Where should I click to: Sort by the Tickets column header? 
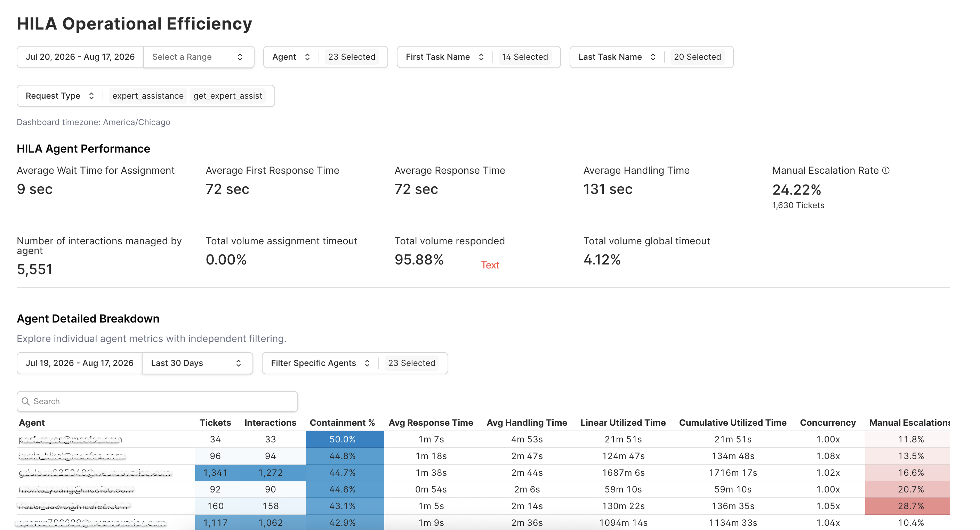click(x=215, y=422)
